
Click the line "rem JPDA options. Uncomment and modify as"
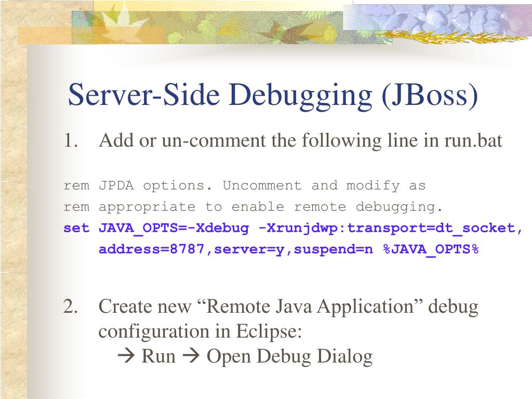244,185
